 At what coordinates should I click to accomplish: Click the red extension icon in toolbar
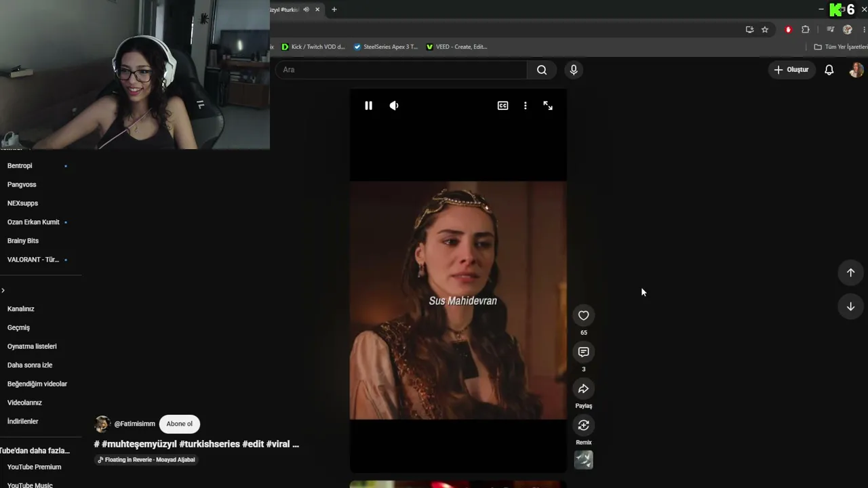coord(788,30)
